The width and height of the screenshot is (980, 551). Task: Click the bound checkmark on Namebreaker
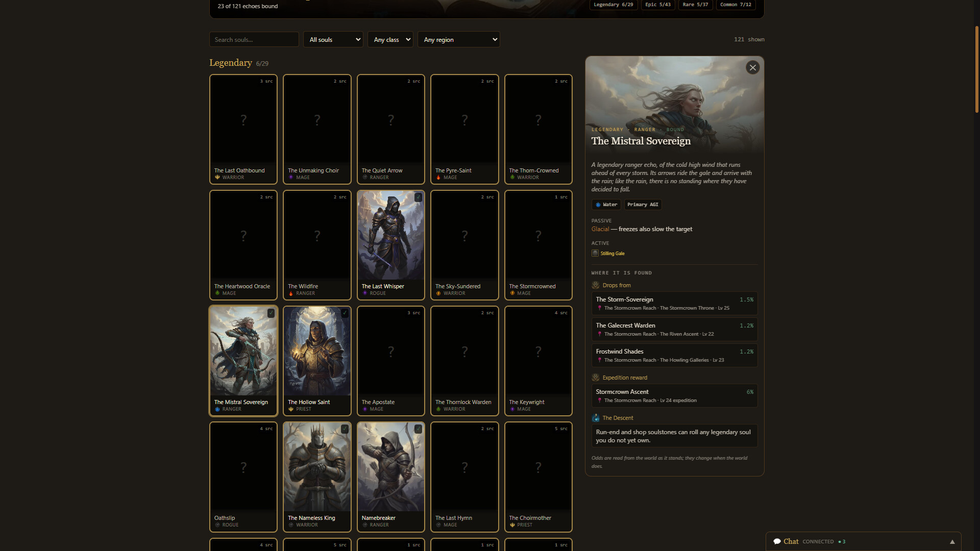418,429
